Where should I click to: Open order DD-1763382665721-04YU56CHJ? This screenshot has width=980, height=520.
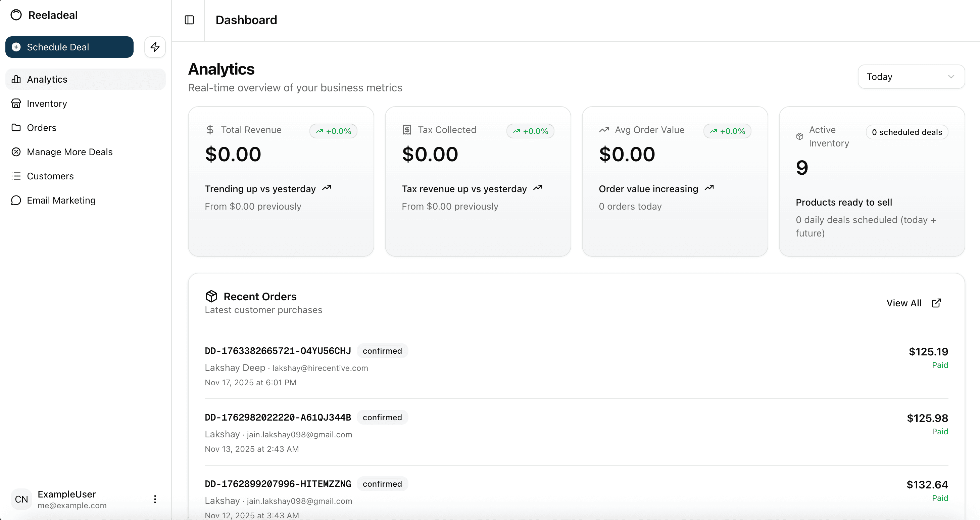pyautogui.click(x=278, y=351)
